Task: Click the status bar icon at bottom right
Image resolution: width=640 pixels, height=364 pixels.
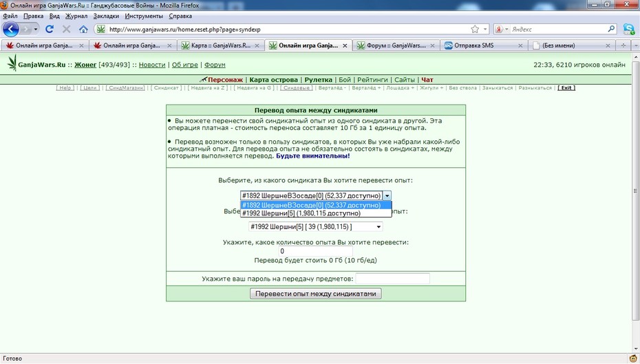Action: 634,358
